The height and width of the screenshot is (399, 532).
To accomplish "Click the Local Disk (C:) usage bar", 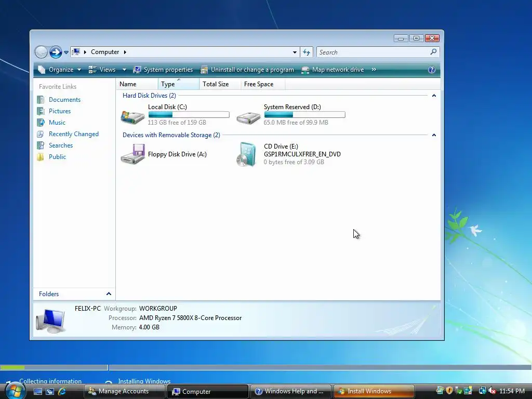I will (x=189, y=115).
